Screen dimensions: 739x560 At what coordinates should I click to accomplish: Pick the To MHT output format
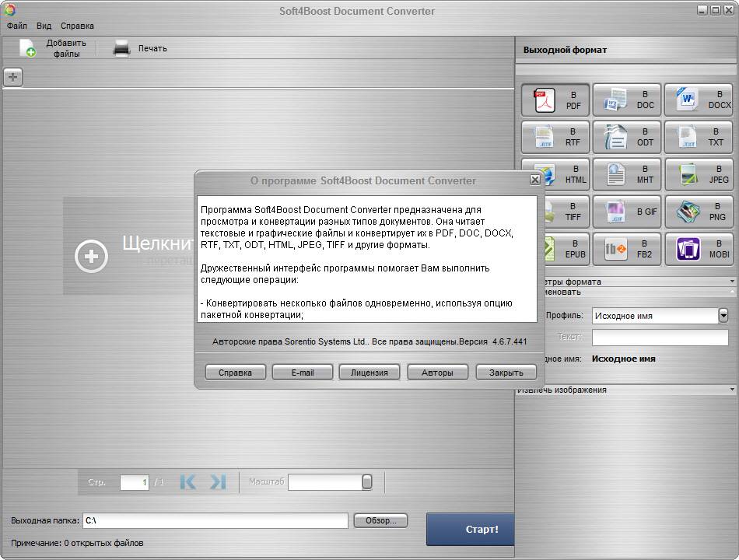point(627,174)
